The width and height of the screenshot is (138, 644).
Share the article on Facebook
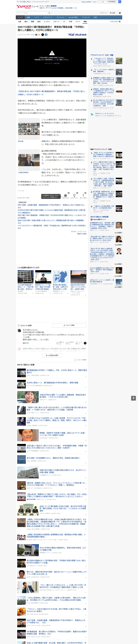click(x=46, y=35)
